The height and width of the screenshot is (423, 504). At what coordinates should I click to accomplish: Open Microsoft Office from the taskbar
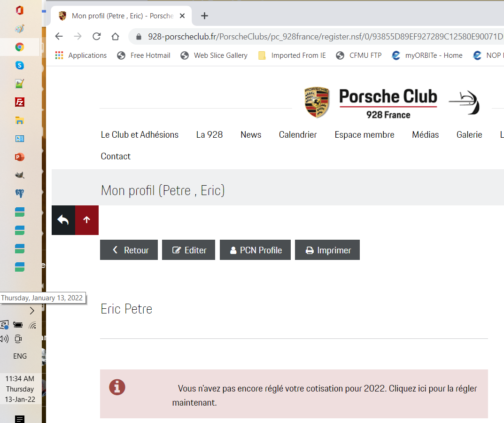click(x=20, y=10)
